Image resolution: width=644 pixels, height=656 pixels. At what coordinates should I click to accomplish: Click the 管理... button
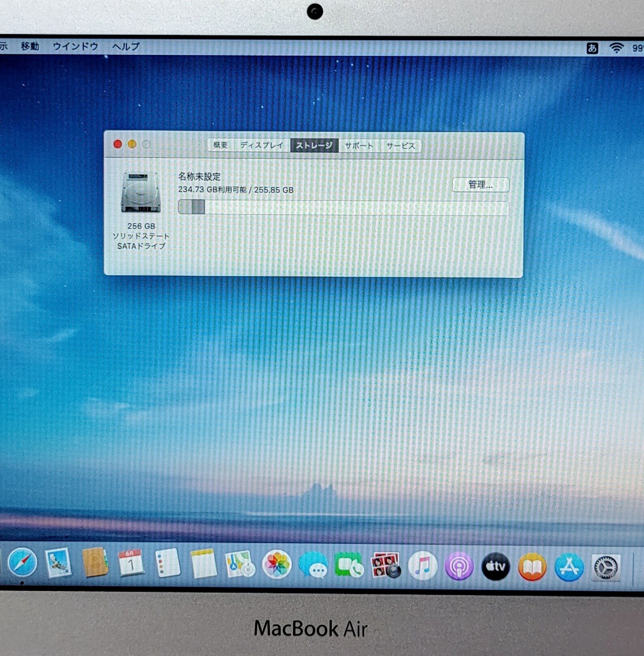pos(480,185)
